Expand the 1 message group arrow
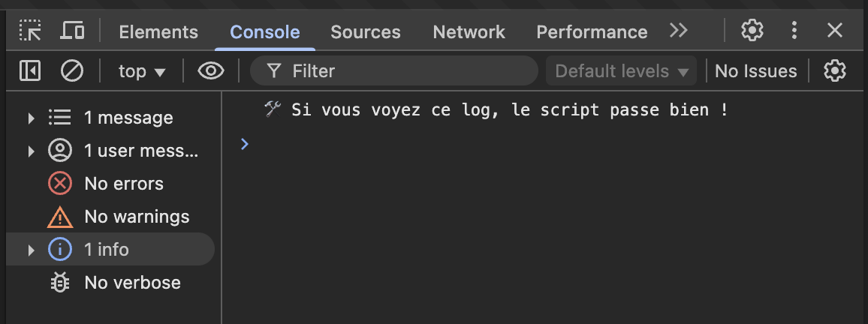This screenshot has height=324, width=868. point(31,118)
